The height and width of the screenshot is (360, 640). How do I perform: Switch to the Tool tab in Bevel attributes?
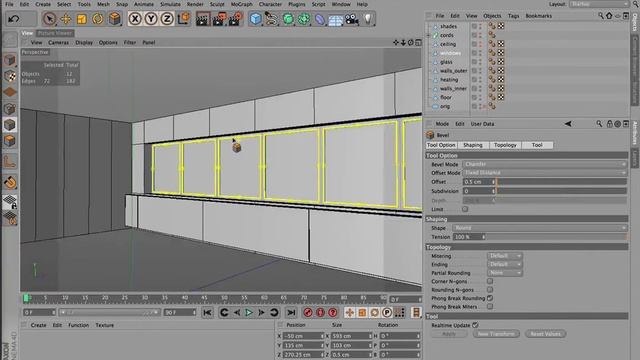click(x=537, y=145)
